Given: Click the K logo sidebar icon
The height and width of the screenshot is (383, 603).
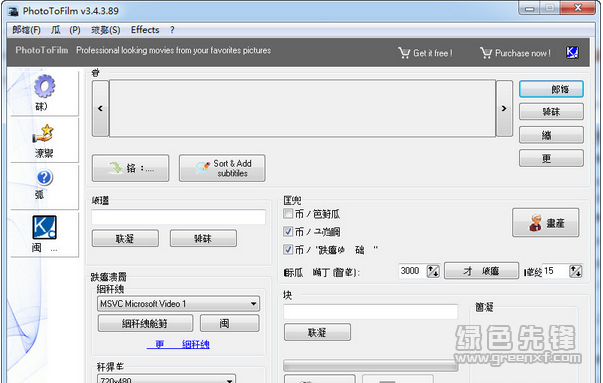Looking at the screenshot, I should coord(44,227).
